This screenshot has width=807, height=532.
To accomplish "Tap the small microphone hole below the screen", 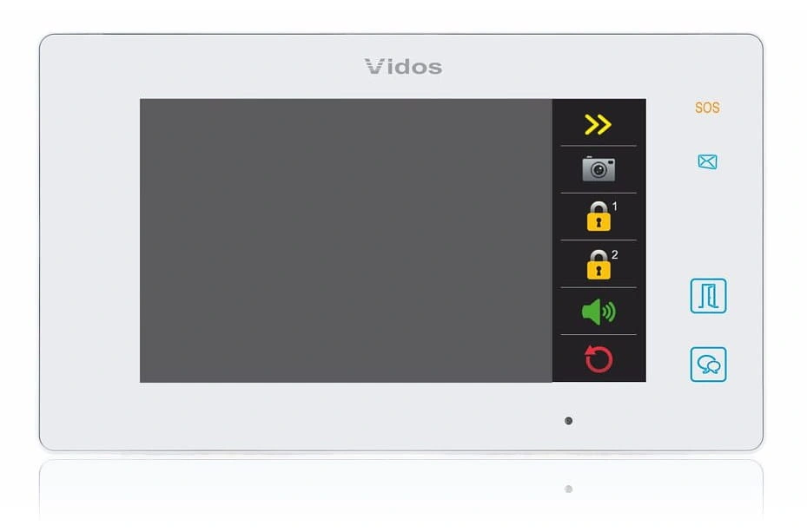I will (x=568, y=420).
